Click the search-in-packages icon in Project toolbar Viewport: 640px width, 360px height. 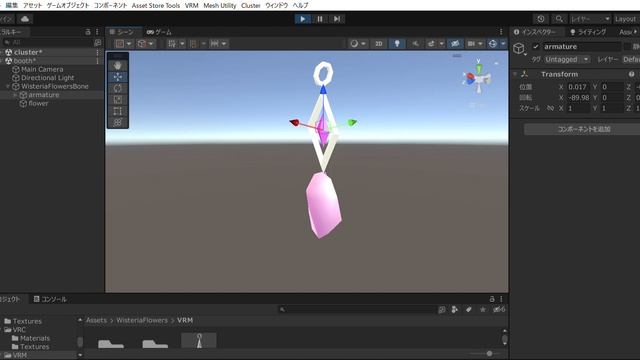pyautogui.click(x=442, y=310)
